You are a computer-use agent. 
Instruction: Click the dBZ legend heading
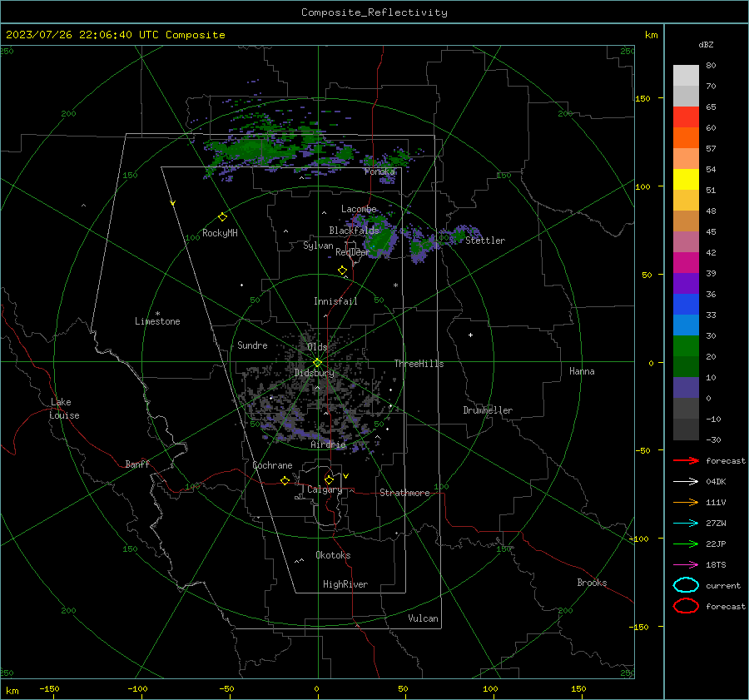706,44
